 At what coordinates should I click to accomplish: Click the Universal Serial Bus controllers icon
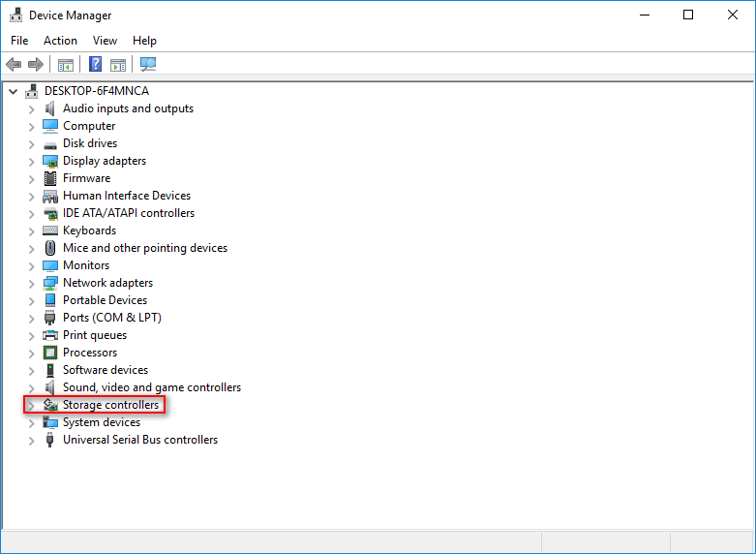tap(49, 440)
